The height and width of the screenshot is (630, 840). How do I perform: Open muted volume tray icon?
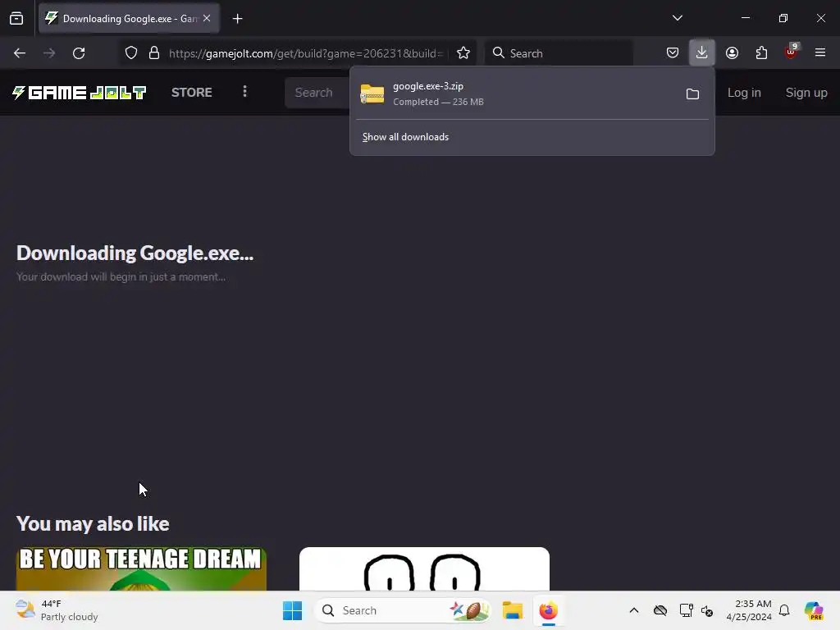pyautogui.click(x=707, y=610)
